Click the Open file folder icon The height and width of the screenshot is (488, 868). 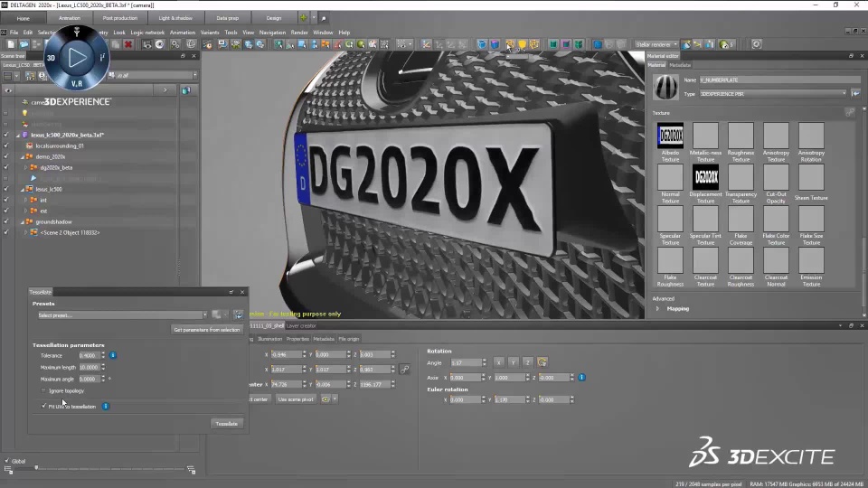[x=24, y=44]
